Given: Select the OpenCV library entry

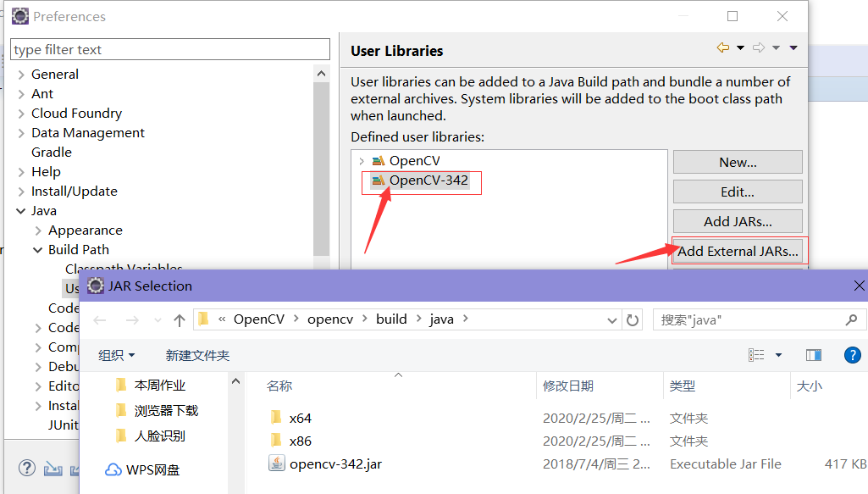Looking at the screenshot, I should [x=414, y=161].
